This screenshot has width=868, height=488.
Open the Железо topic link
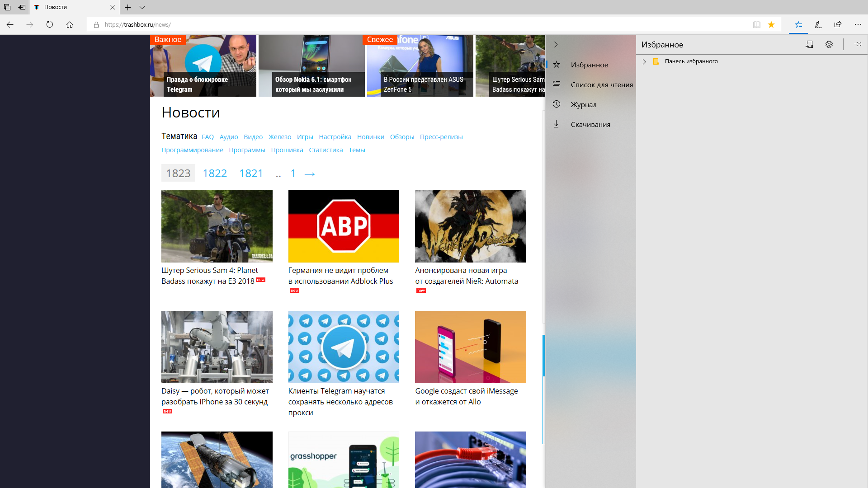coord(279,137)
